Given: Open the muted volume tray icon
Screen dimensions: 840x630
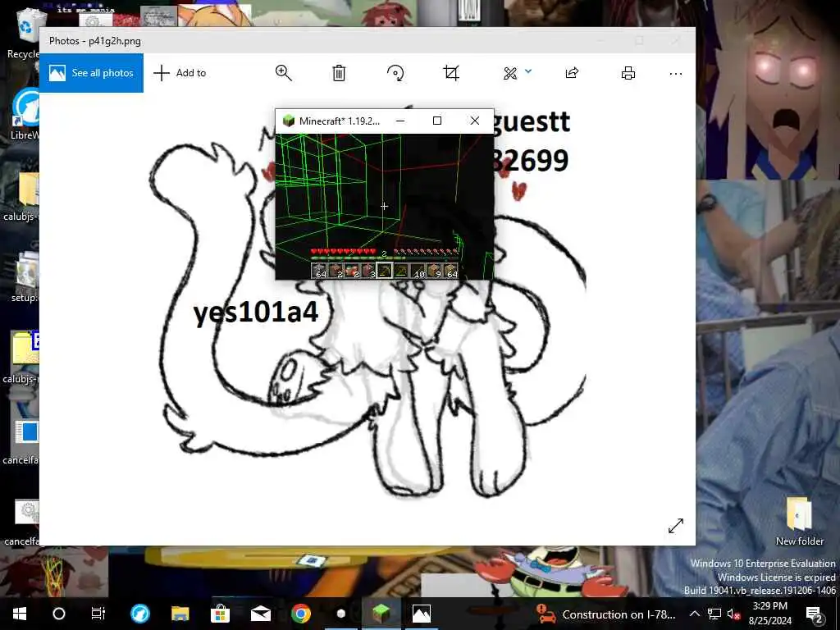Looking at the screenshot, I should pos(733,614).
